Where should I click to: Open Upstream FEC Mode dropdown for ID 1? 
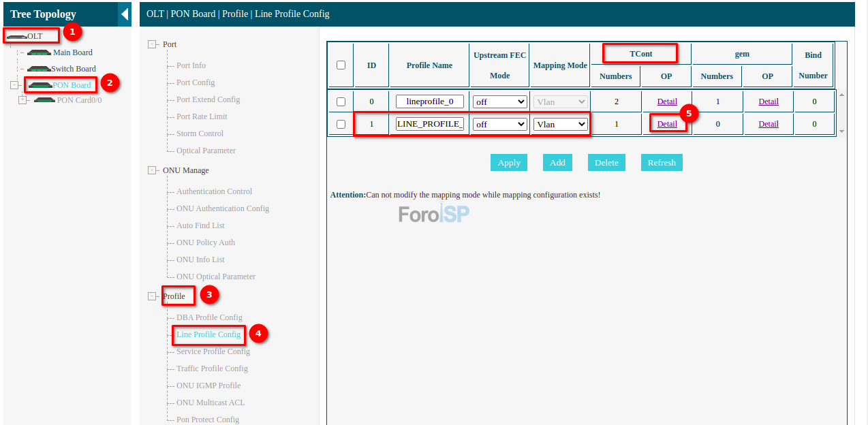coord(500,125)
